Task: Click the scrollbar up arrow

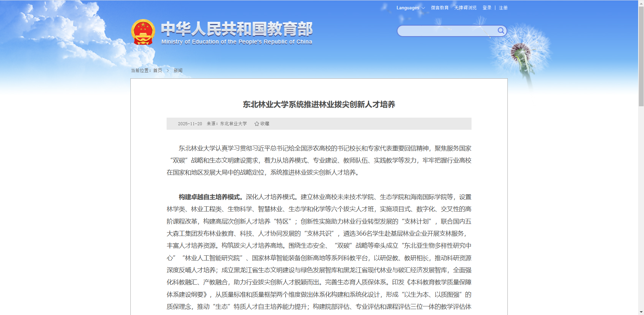Action: (x=641, y=3)
